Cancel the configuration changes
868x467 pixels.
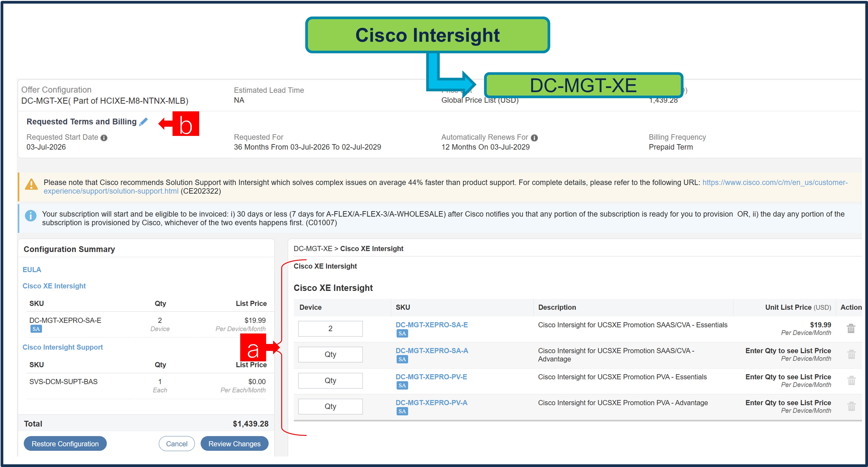177,444
